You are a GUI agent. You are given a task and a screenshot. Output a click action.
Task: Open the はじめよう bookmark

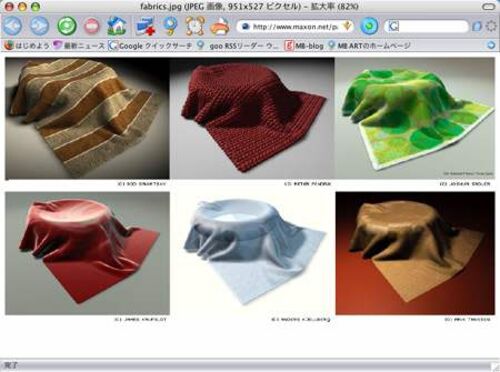click(x=27, y=45)
